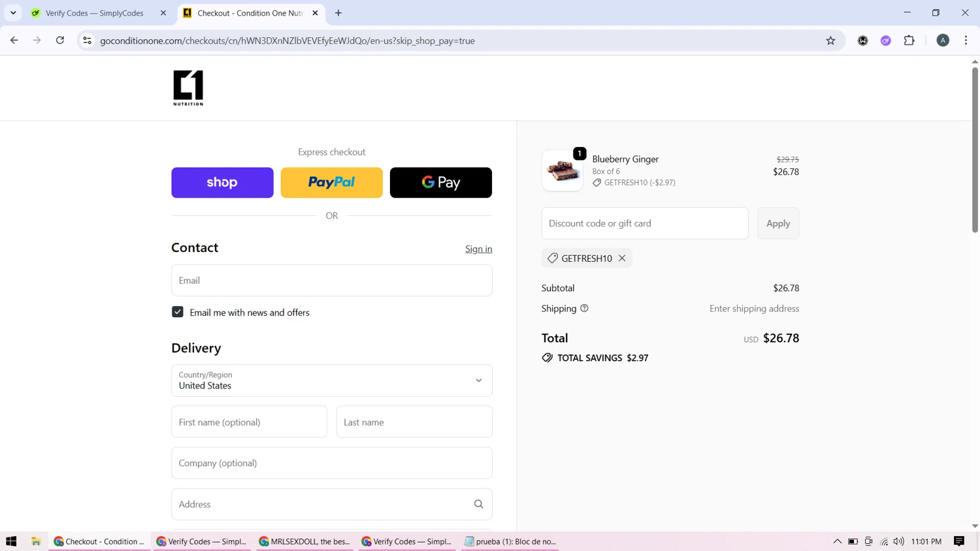Click the 11:01 PM clock
The width and height of the screenshot is (980, 551).
(926, 541)
